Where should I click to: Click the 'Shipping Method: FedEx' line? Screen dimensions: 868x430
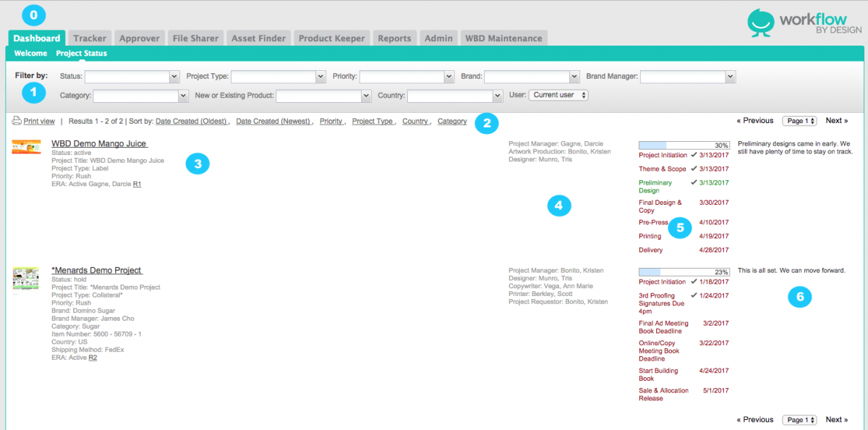88,350
